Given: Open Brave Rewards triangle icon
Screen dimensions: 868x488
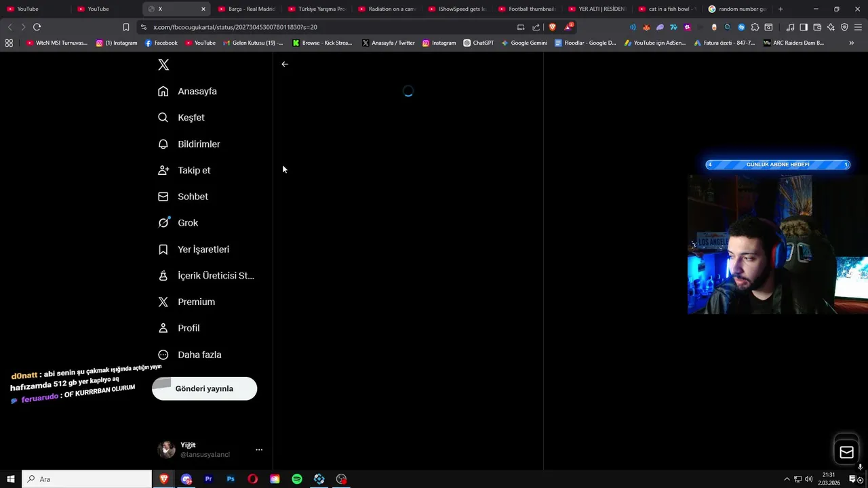Looking at the screenshot, I should click(568, 27).
